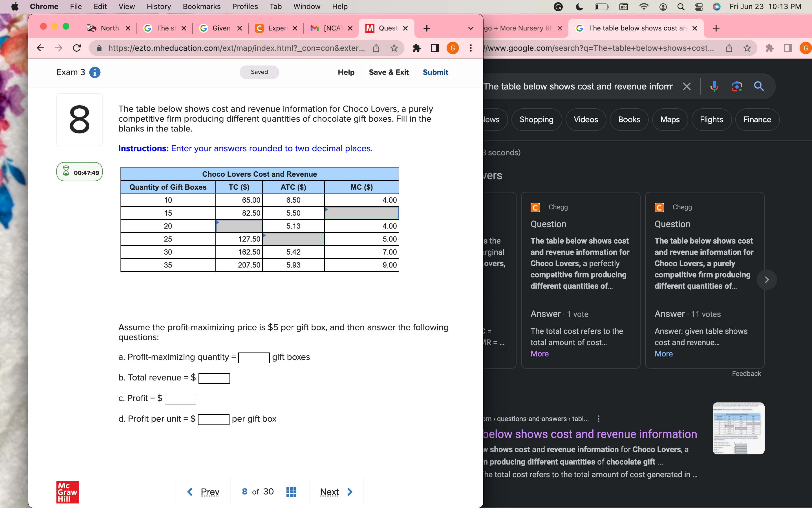Expand the tab search dropdown chevron
This screenshot has height=508, width=812.
471,28
